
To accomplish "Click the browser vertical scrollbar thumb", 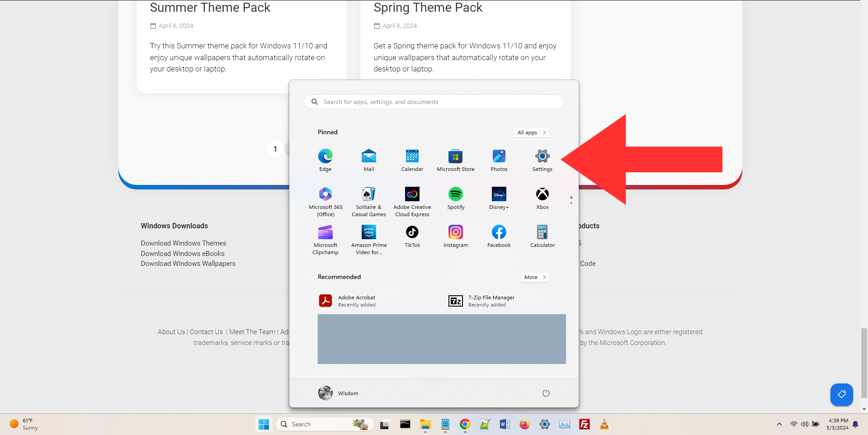I will pos(864,363).
